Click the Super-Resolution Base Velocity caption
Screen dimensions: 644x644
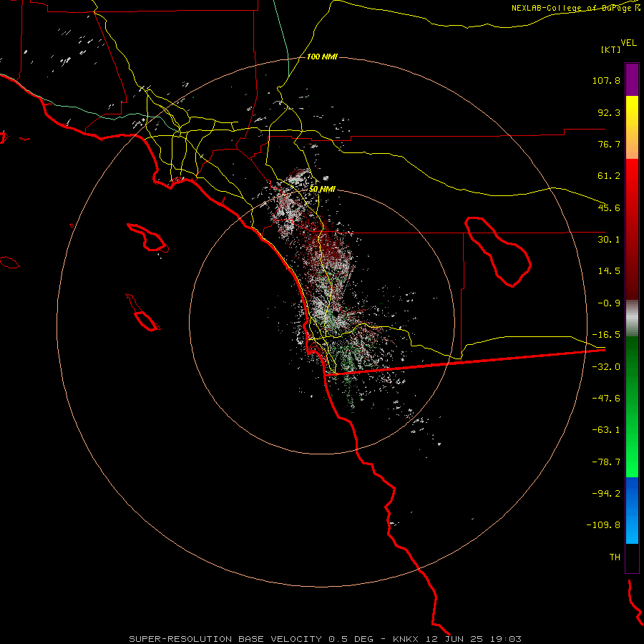pos(326,639)
